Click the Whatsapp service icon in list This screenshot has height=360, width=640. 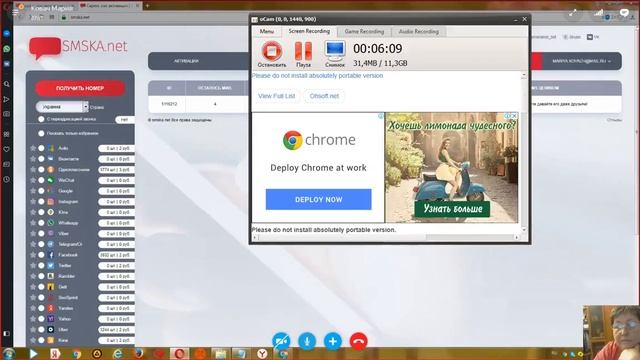coord(51,223)
